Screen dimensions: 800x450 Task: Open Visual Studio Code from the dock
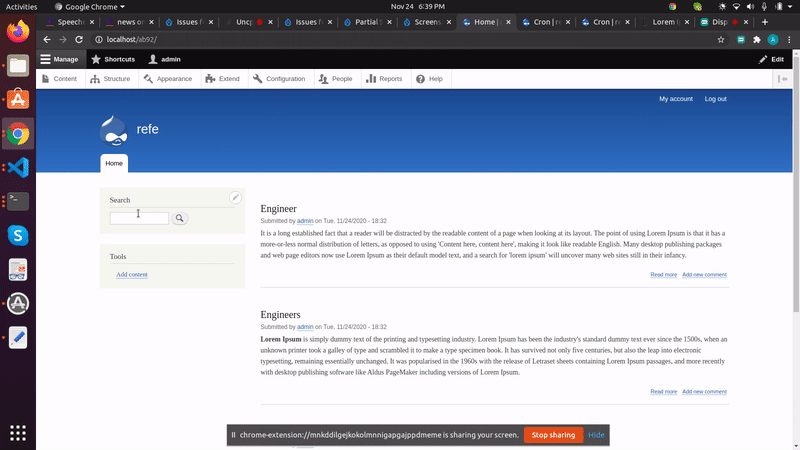tap(17, 166)
